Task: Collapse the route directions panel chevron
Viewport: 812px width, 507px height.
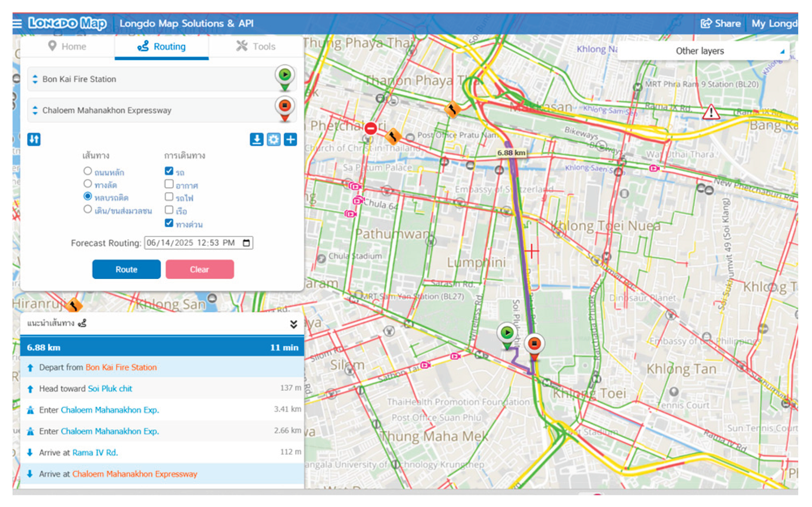Action: (x=293, y=324)
